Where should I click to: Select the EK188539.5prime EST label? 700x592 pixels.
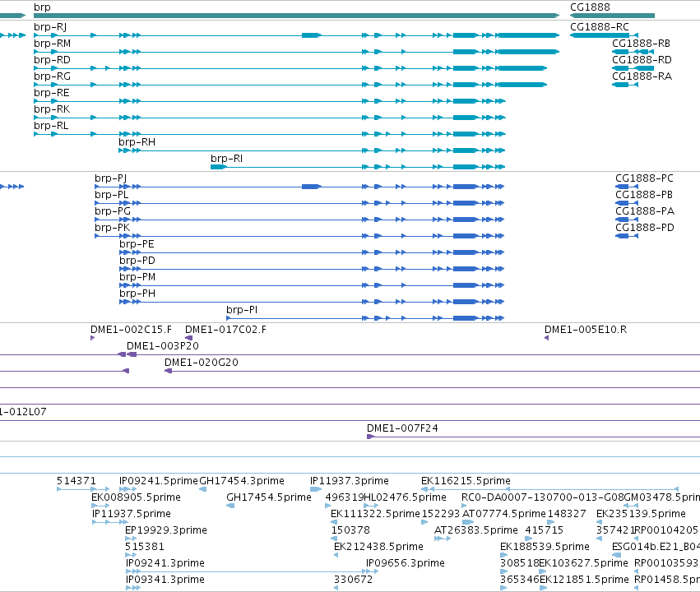coord(545,548)
